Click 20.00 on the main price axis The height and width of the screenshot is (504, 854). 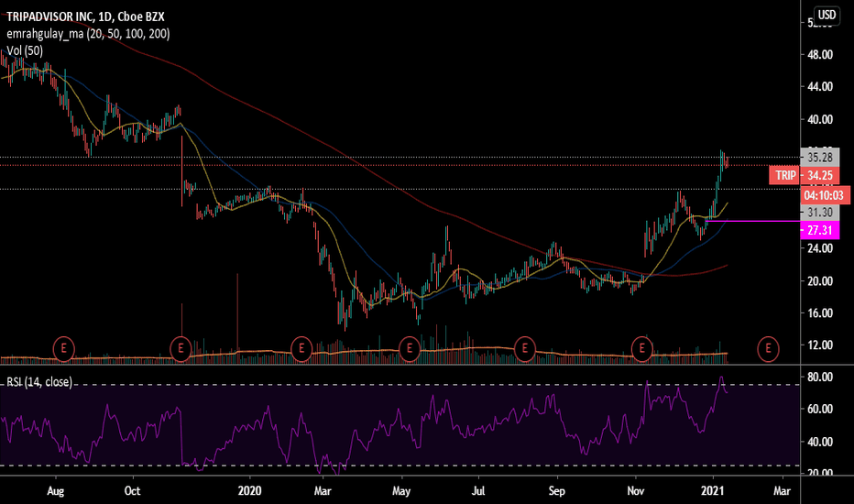820,280
